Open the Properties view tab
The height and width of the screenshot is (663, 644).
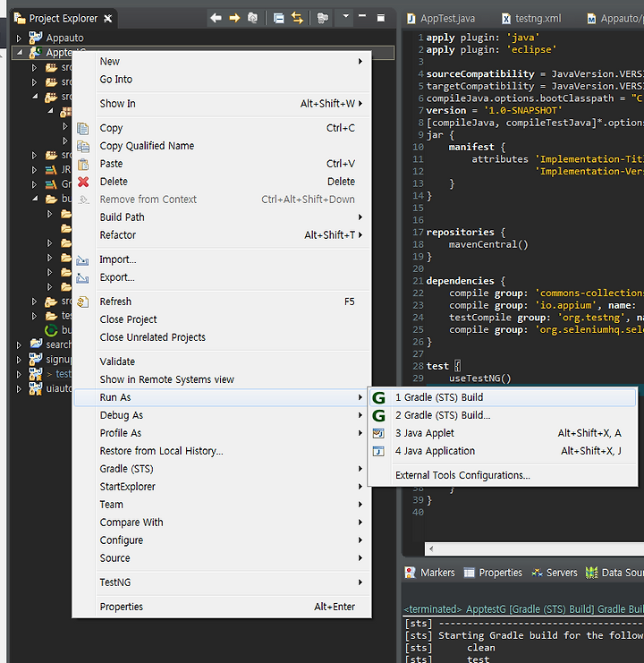point(493,573)
